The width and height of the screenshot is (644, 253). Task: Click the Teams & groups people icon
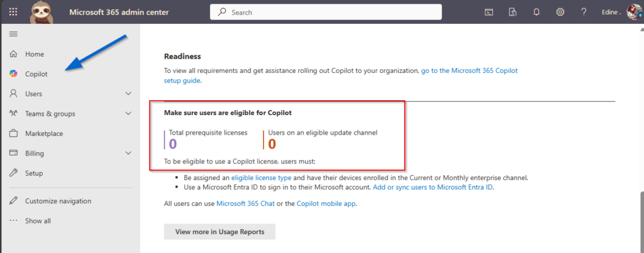coord(14,113)
